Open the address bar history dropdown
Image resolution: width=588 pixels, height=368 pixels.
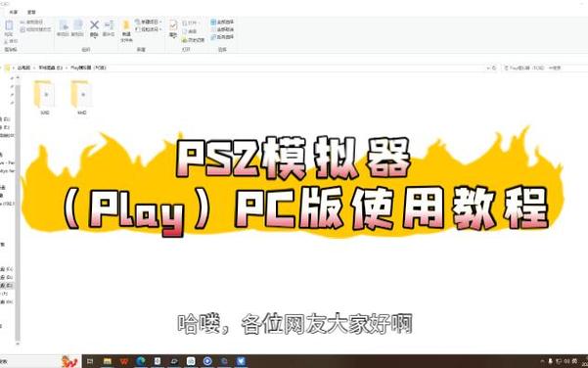(488, 68)
